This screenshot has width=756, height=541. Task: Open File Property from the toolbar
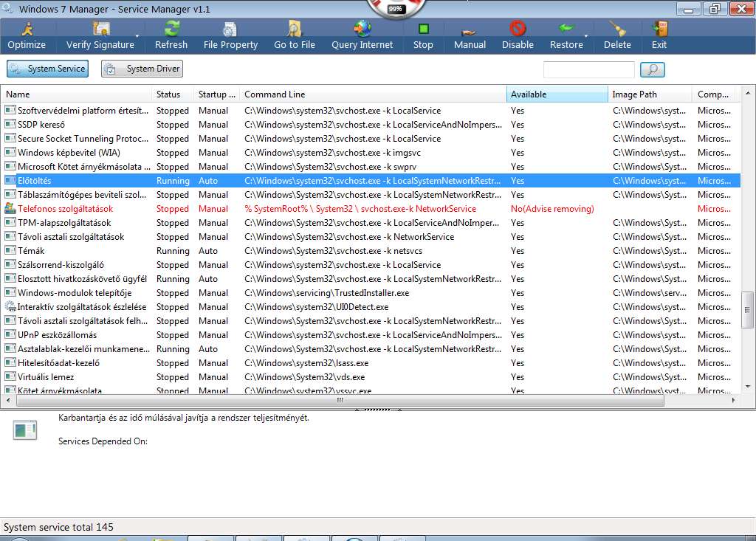(230, 36)
